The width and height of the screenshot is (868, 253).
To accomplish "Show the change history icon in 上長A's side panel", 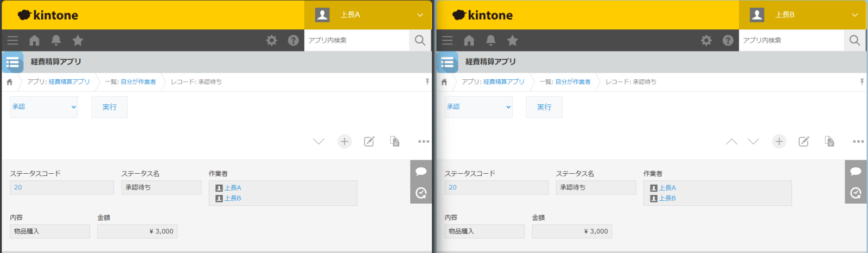I will click(x=421, y=193).
